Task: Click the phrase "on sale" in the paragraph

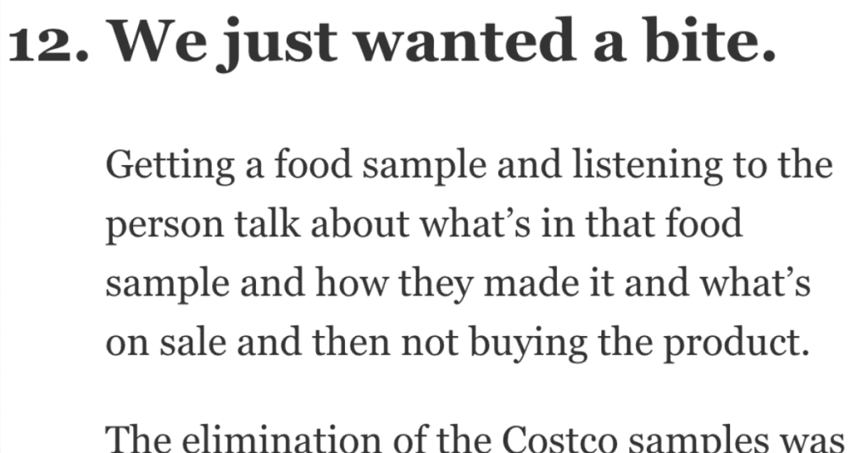Action: tap(166, 341)
